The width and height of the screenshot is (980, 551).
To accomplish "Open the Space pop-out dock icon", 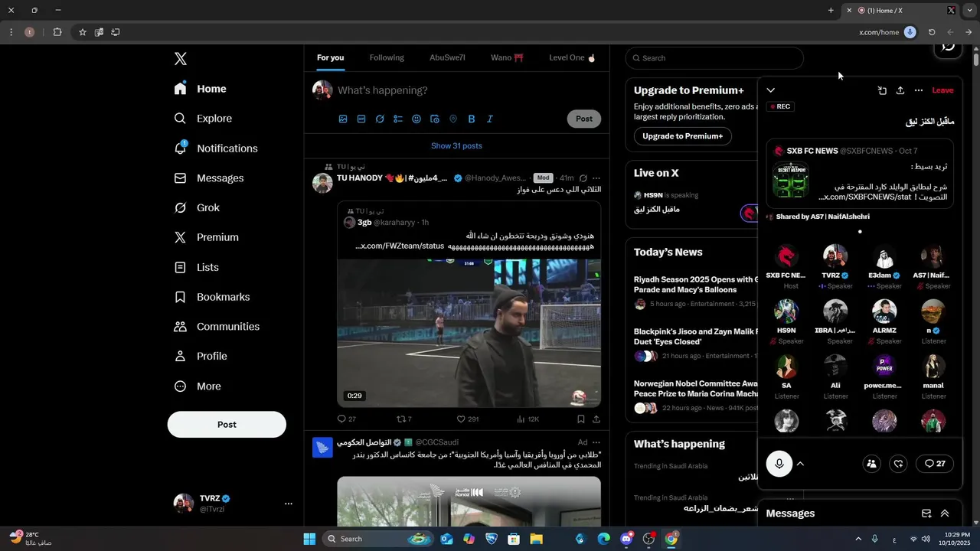I will point(882,90).
